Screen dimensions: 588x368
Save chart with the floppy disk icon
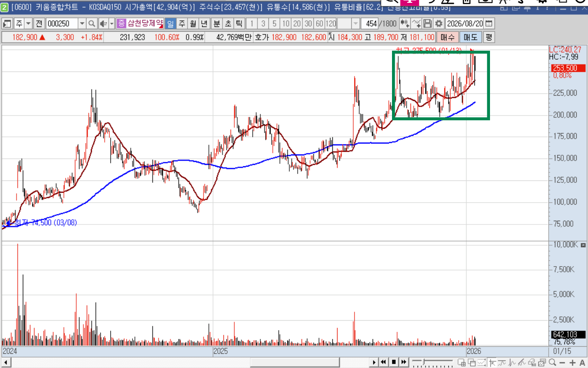[428, 24]
